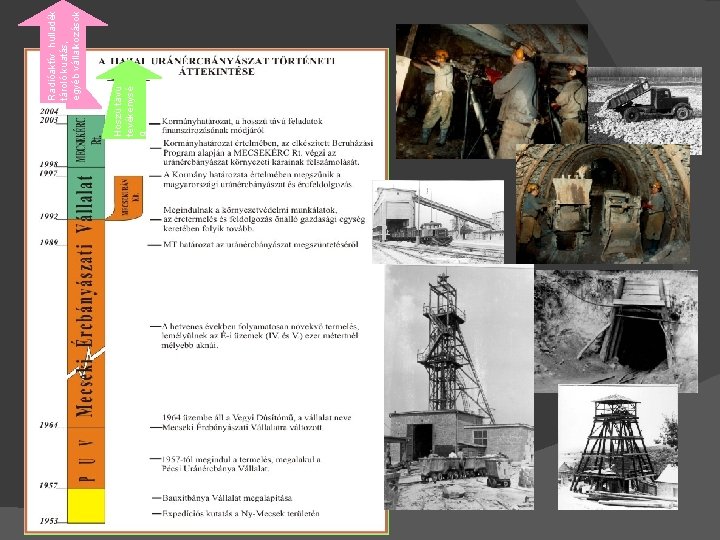
Task: Click text 'mélyebb aknái.'
Action: tap(190, 345)
